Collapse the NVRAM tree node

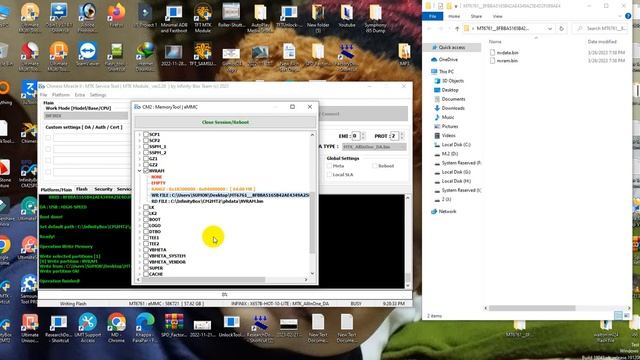pos(140,171)
